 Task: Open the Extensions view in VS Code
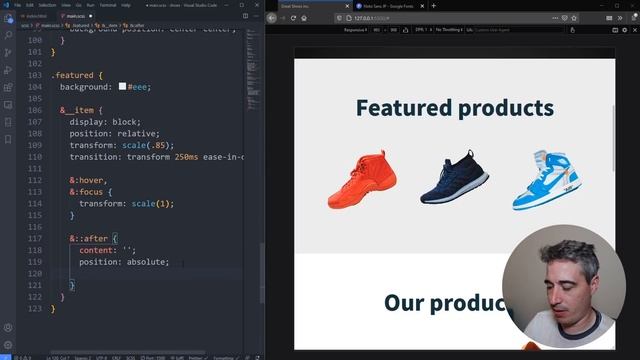(8, 87)
